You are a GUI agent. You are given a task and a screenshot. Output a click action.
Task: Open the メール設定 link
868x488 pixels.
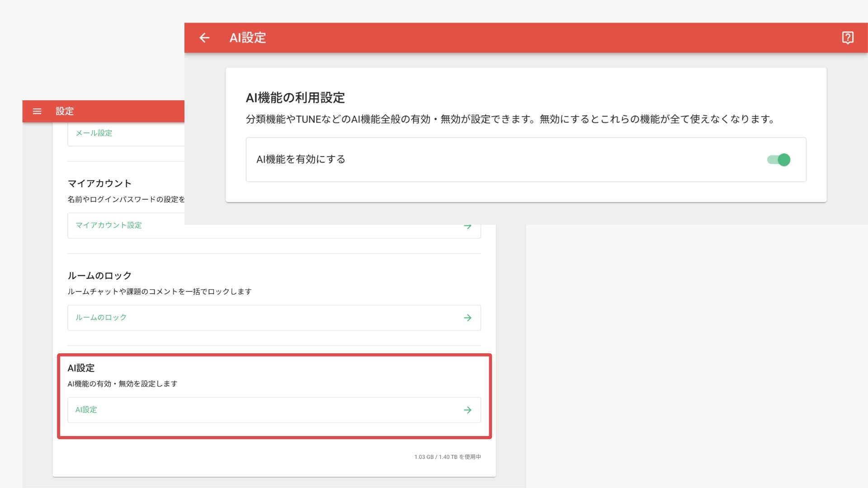coord(94,133)
